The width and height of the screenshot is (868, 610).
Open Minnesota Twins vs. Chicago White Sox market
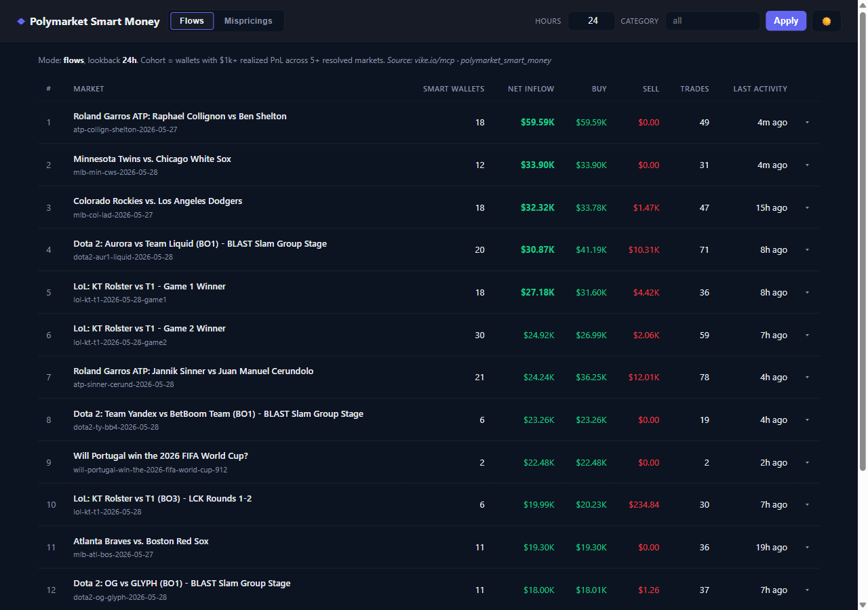click(152, 159)
